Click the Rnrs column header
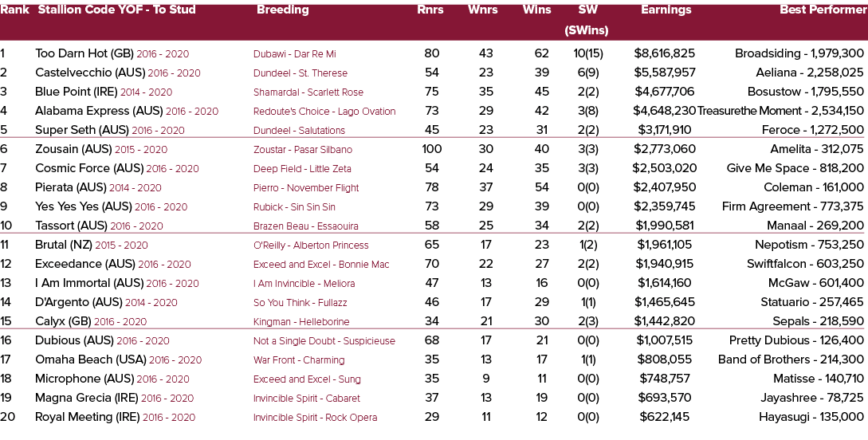868x440 pixels. 430,10
